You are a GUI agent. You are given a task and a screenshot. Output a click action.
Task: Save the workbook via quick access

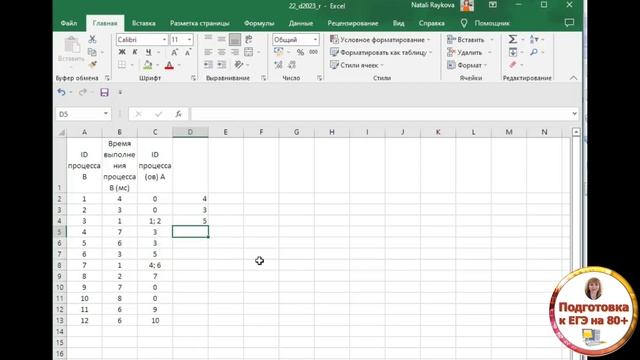[x=104, y=92]
